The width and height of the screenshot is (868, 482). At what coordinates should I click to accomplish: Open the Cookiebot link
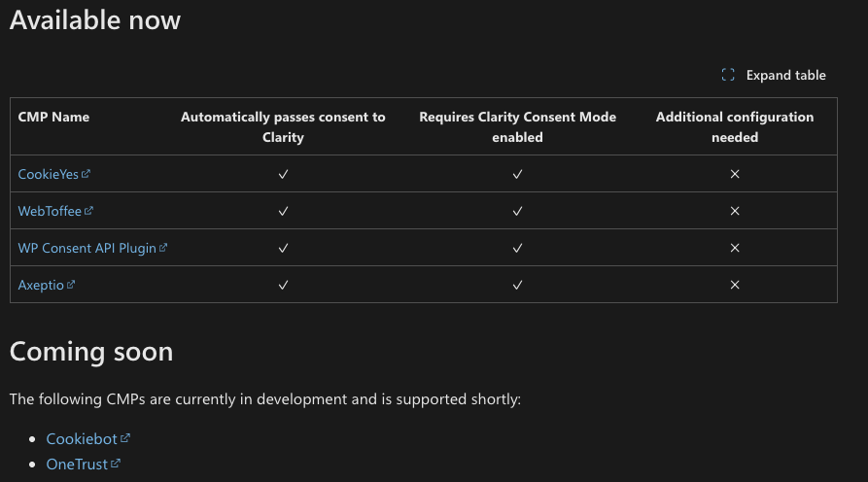coord(82,439)
